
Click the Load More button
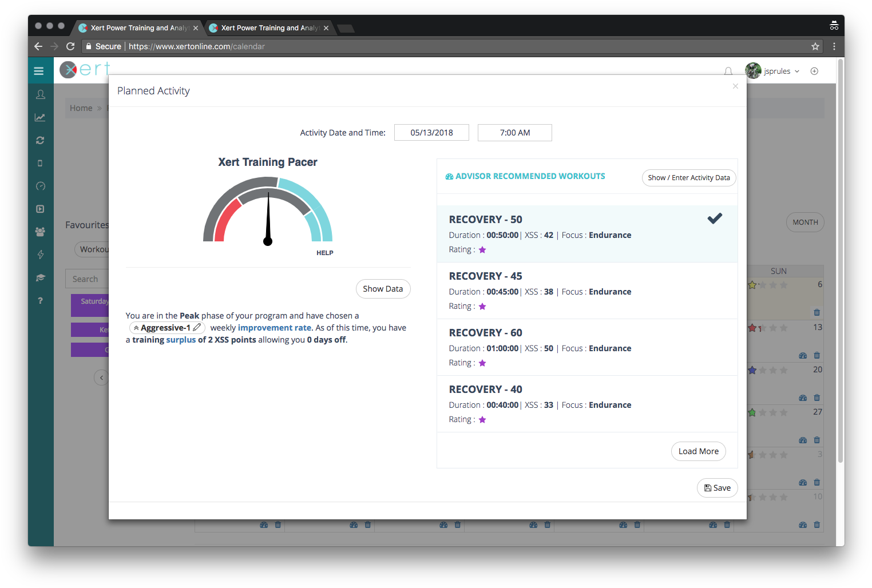(x=698, y=451)
